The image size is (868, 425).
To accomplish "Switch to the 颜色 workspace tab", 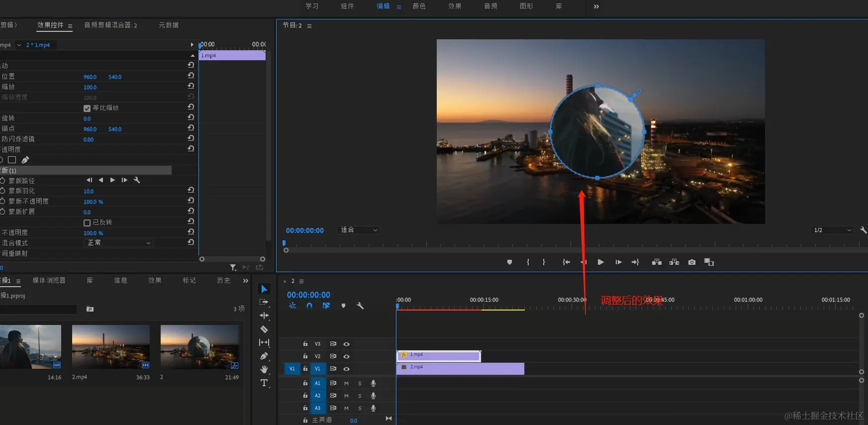I will click(x=419, y=6).
